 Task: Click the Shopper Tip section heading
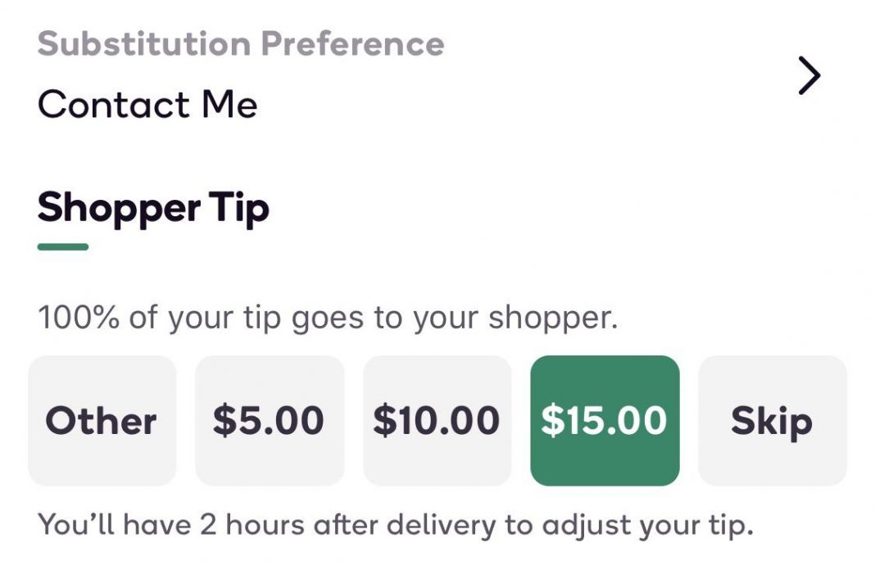[152, 208]
